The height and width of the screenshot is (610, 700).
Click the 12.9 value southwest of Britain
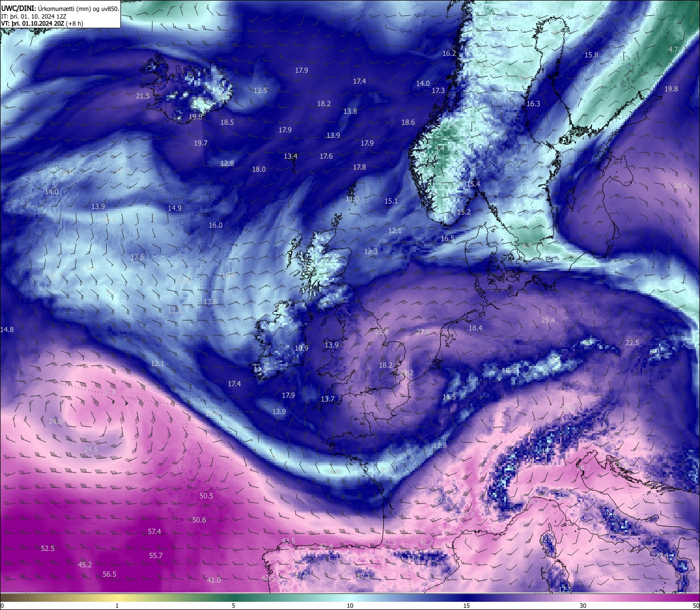(279, 412)
